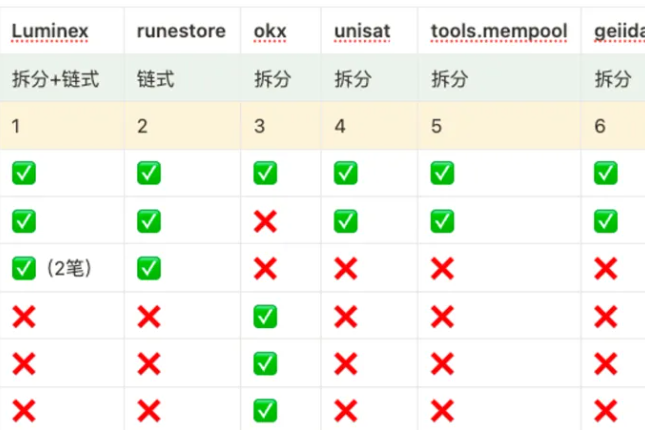Select the Luminex column header

click(x=50, y=32)
